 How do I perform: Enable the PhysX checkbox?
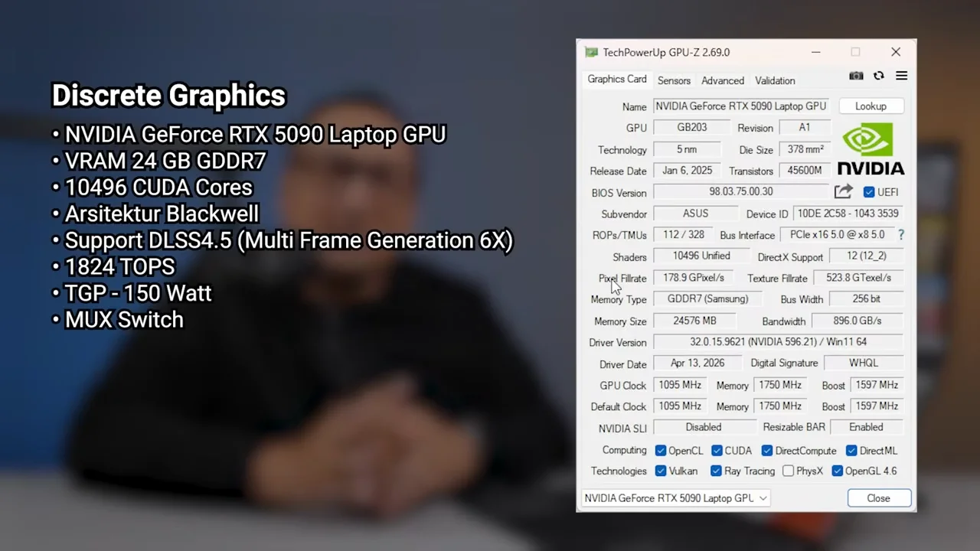coord(788,471)
